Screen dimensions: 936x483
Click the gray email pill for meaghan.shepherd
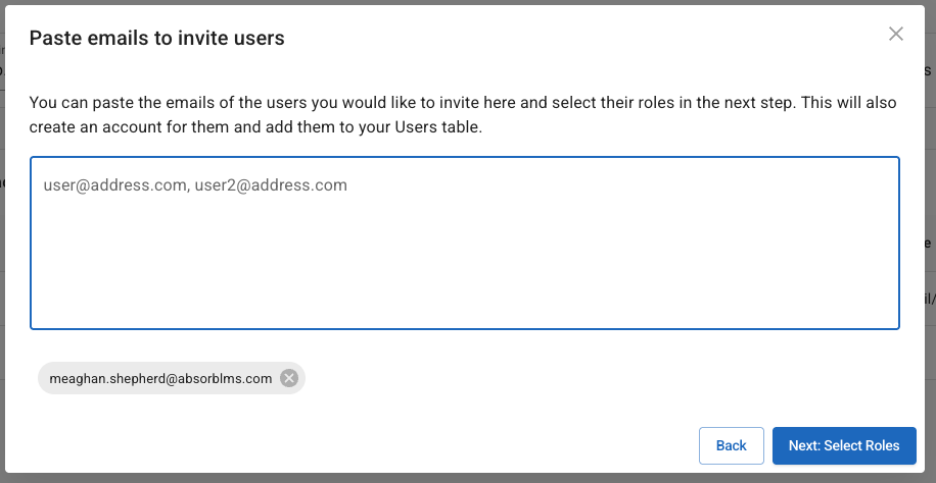click(x=160, y=379)
